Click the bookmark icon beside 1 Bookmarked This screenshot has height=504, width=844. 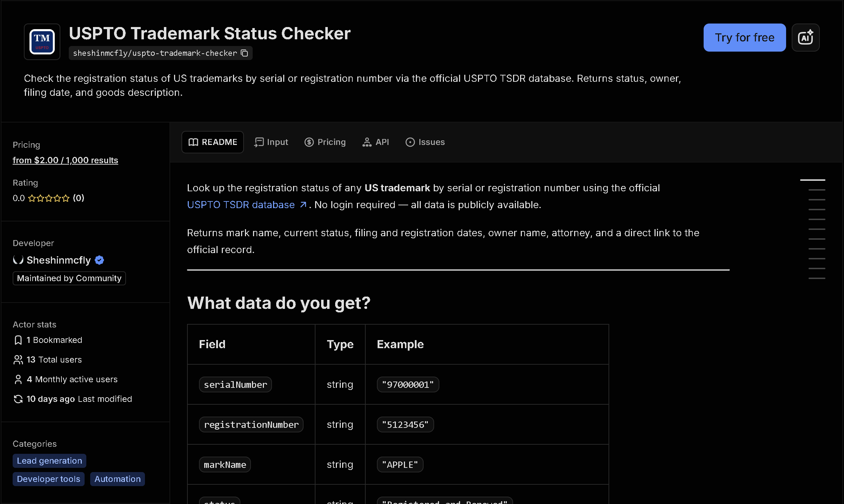tap(18, 340)
